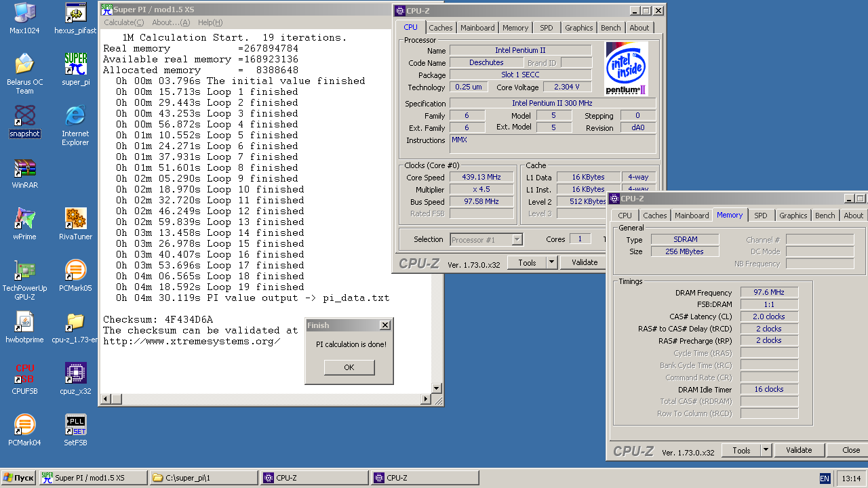Click the Intel Pentium II name field
Viewport: 868px width, 488px height.
click(x=521, y=51)
